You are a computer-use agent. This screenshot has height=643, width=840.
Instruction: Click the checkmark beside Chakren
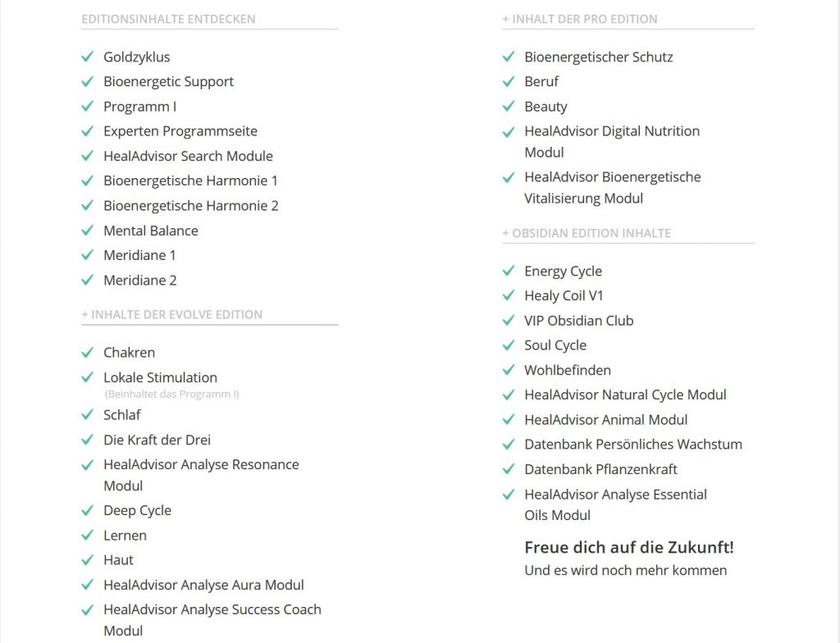[87, 353]
